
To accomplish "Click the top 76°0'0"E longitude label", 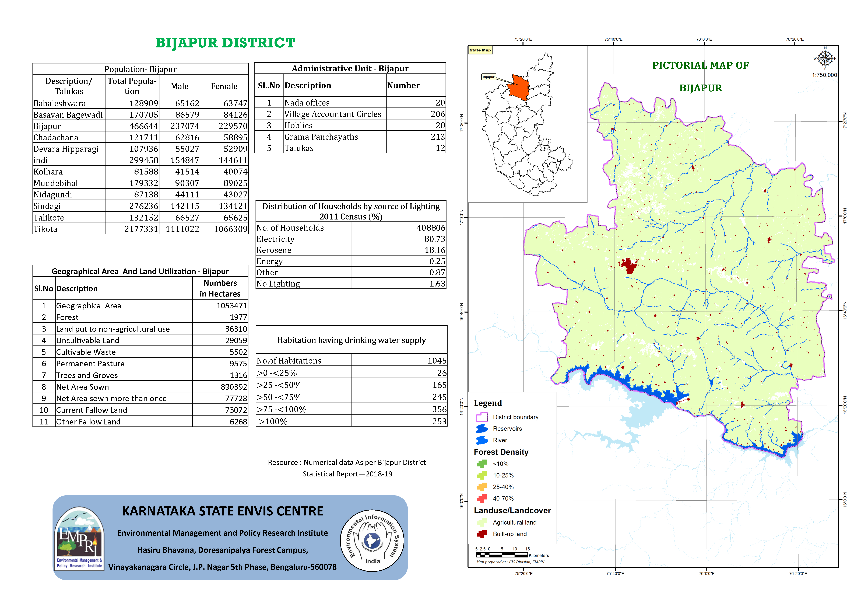I will [704, 39].
